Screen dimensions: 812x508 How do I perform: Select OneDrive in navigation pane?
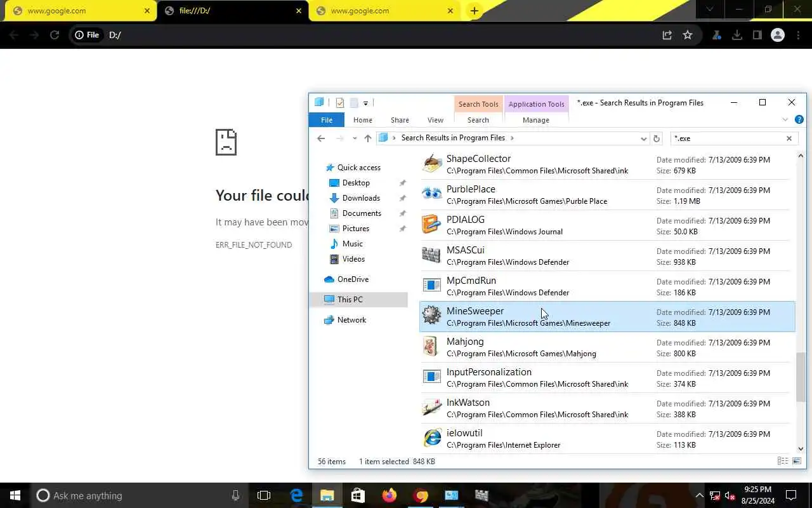[353, 279]
